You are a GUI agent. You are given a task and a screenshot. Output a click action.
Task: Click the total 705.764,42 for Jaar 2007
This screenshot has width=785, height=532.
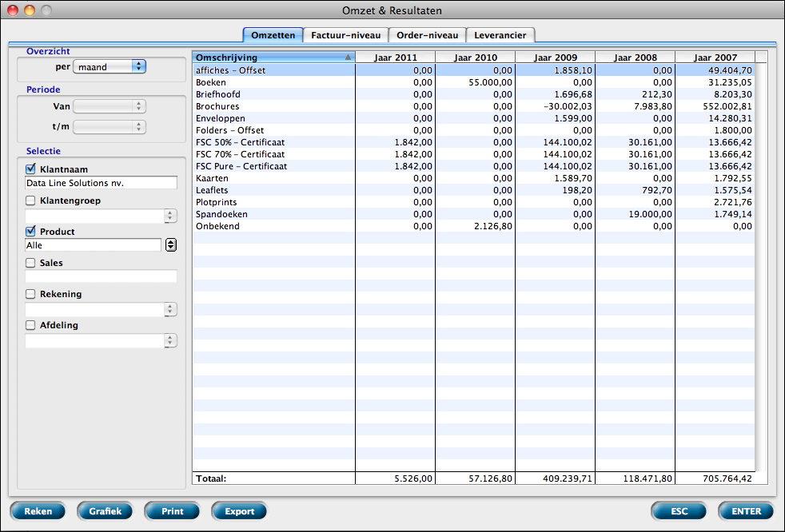(727, 478)
